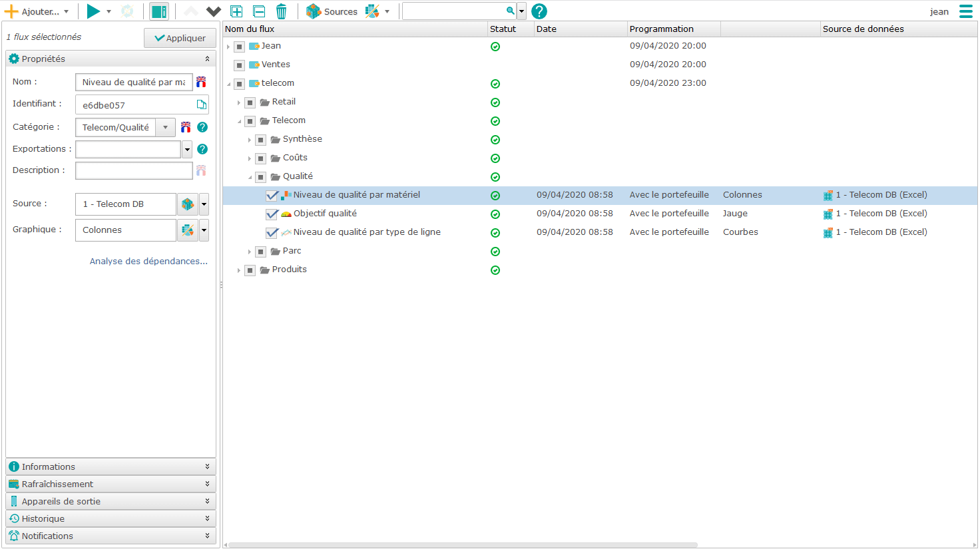Open the chart models icon in toolbar
This screenshot has height=549, width=980.
click(372, 11)
